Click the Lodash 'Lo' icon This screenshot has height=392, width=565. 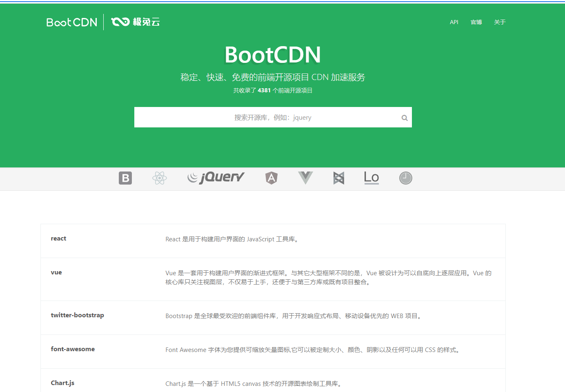pyautogui.click(x=371, y=178)
